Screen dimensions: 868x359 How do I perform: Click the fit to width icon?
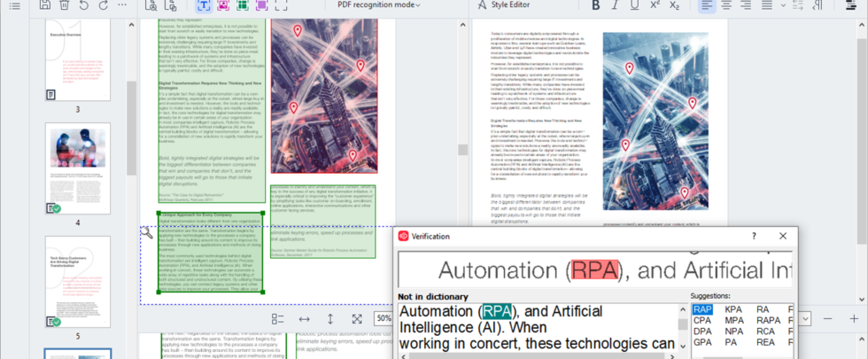tap(304, 319)
